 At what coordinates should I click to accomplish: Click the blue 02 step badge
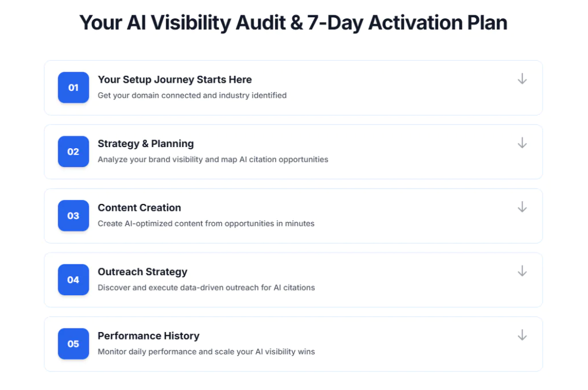tap(73, 152)
